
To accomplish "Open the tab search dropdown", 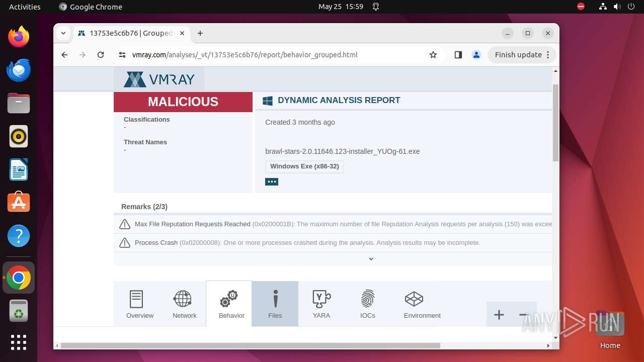I will 63,33.
